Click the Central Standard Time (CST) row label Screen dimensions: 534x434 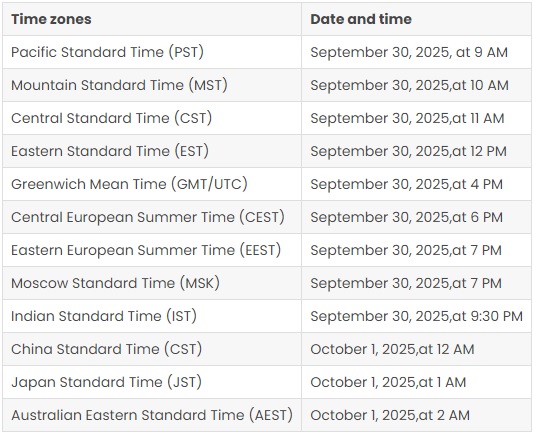(x=152, y=118)
